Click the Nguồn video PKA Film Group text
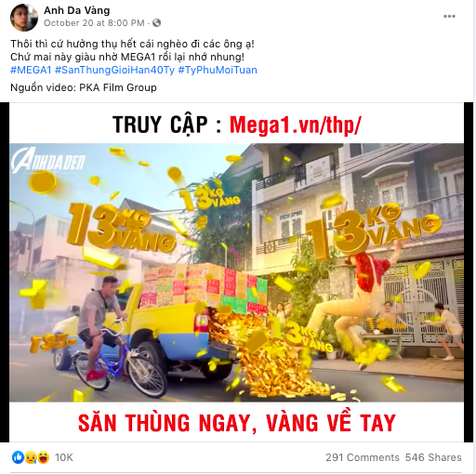The width and height of the screenshot is (476, 474). 84,87
